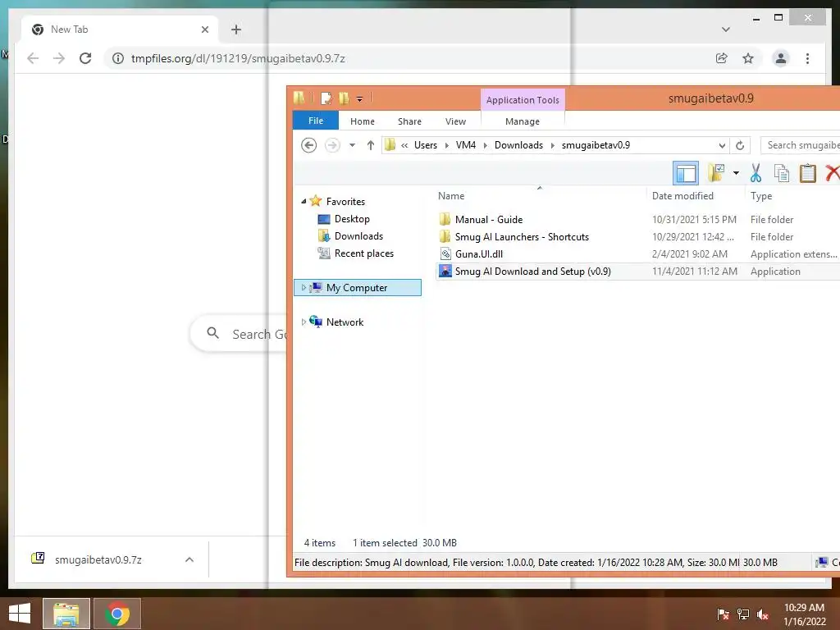Open the Chrome profile avatar menu
This screenshot has height=630, width=840.
781,58
